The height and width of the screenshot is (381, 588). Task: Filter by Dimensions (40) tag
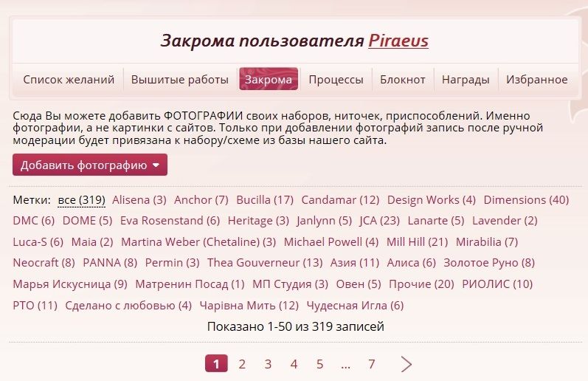click(526, 200)
